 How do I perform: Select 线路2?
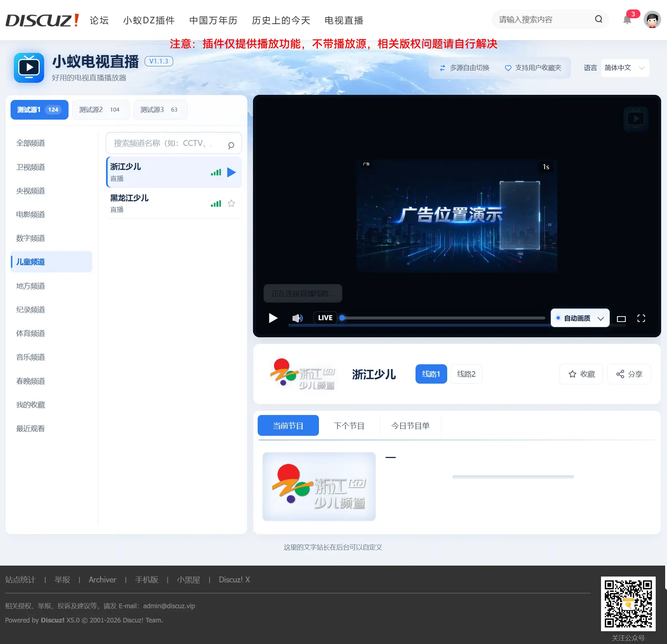pyautogui.click(x=466, y=374)
